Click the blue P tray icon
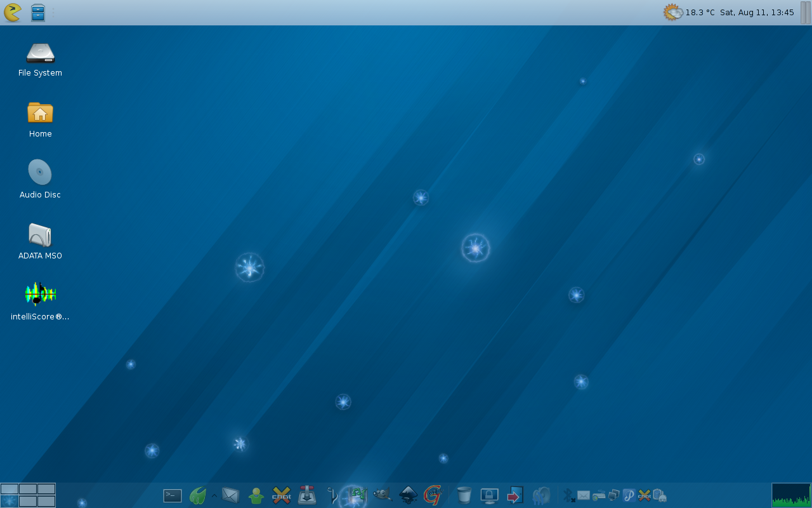 pos(629,495)
